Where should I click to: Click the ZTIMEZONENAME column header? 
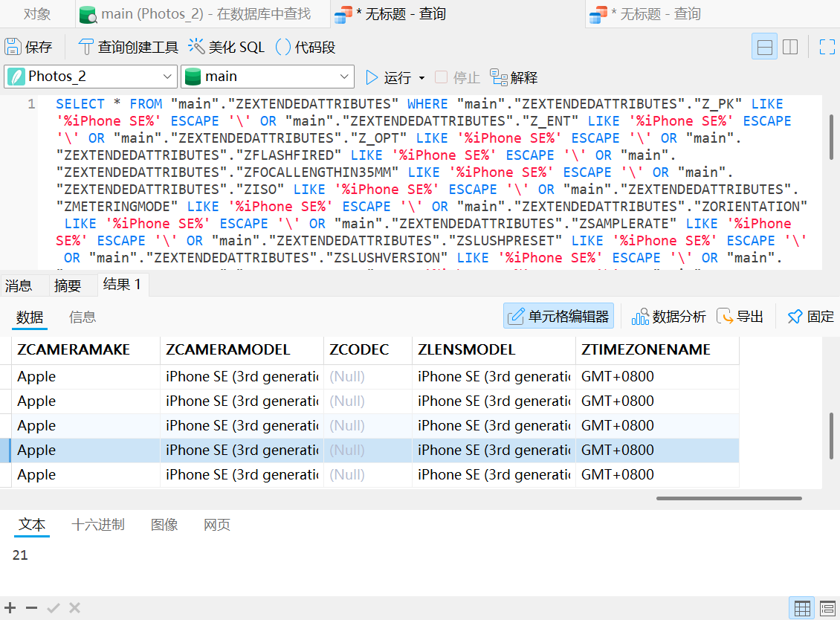click(x=657, y=350)
